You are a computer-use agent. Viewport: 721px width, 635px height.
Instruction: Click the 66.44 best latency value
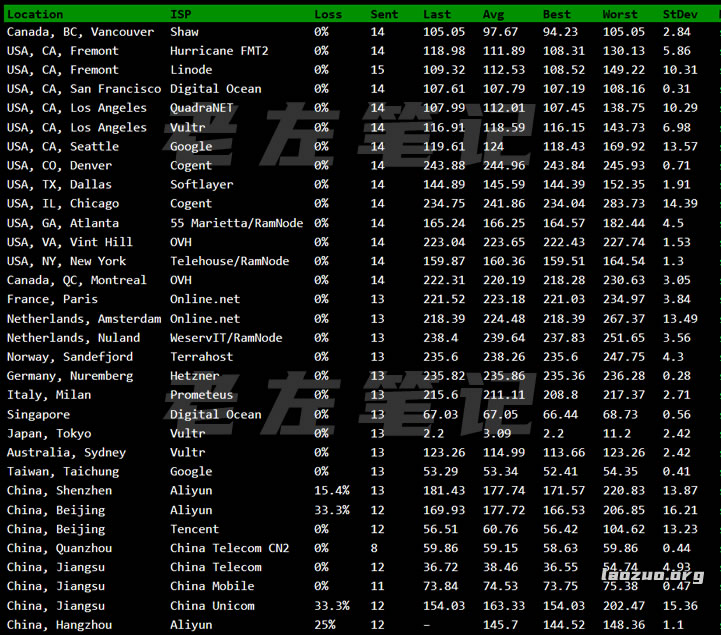[x=560, y=415]
